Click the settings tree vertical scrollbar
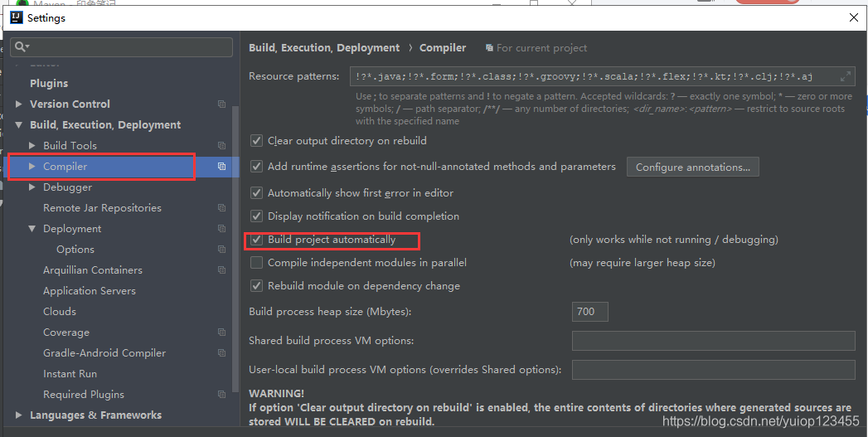Image resolution: width=868 pixels, height=437 pixels. click(x=235, y=250)
